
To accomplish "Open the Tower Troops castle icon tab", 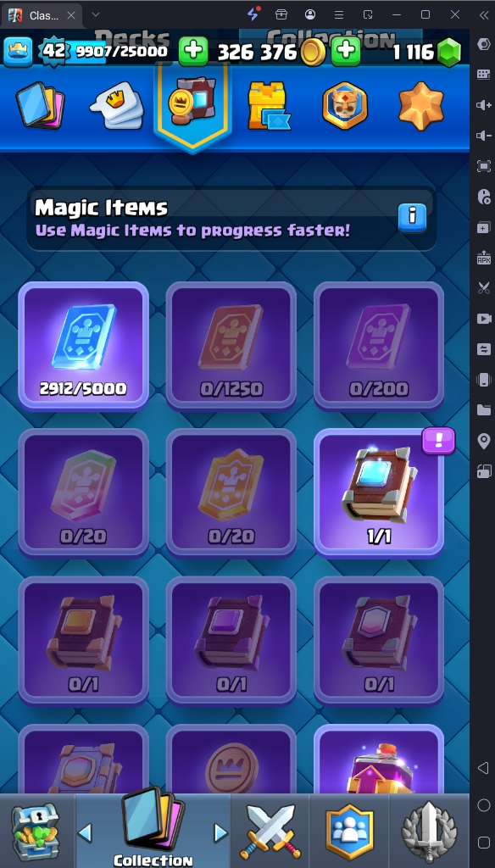I will (269, 105).
